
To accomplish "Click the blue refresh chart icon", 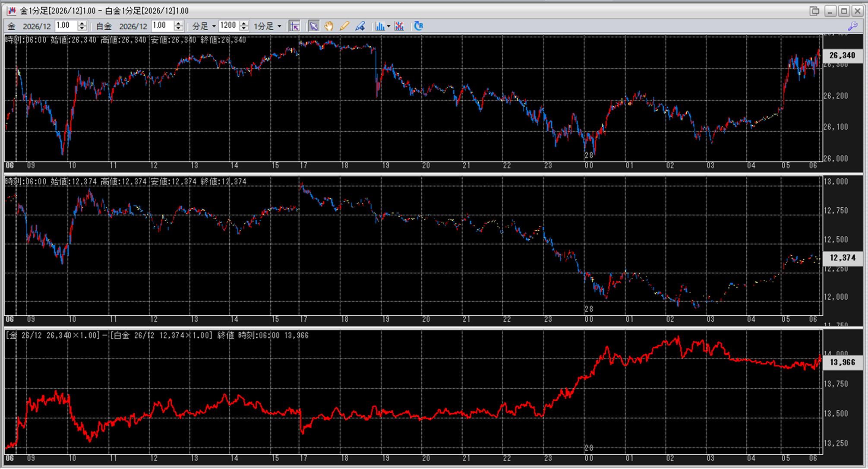I will (x=418, y=26).
